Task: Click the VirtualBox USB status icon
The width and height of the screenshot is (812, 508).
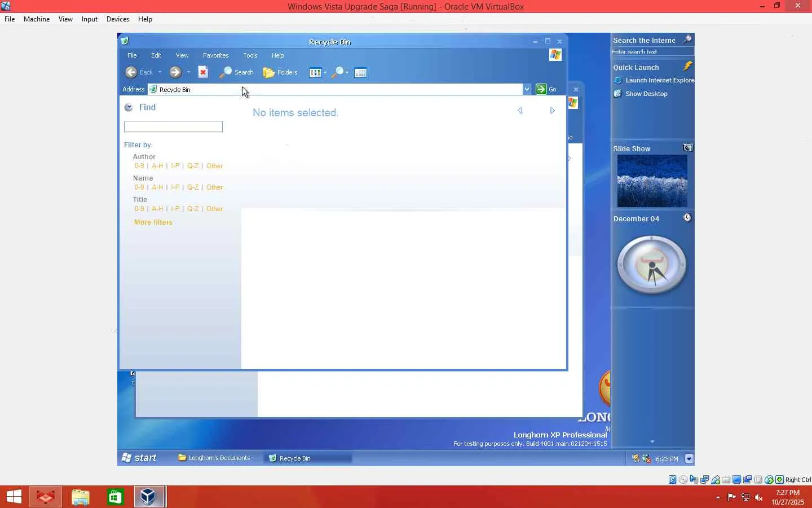Action: pos(716,480)
